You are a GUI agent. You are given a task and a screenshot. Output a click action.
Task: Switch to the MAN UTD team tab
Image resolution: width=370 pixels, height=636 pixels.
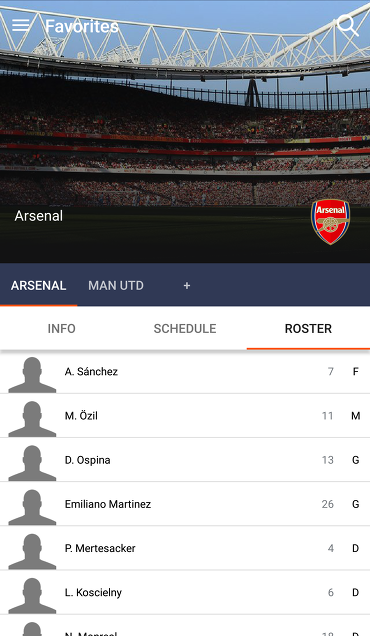click(116, 286)
